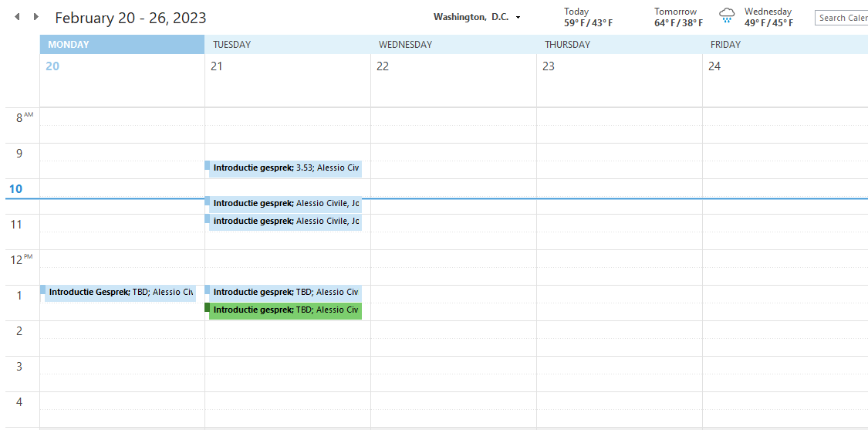Select the green Introductie gesprek appointment
868x430 pixels.
(x=285, y=310)
